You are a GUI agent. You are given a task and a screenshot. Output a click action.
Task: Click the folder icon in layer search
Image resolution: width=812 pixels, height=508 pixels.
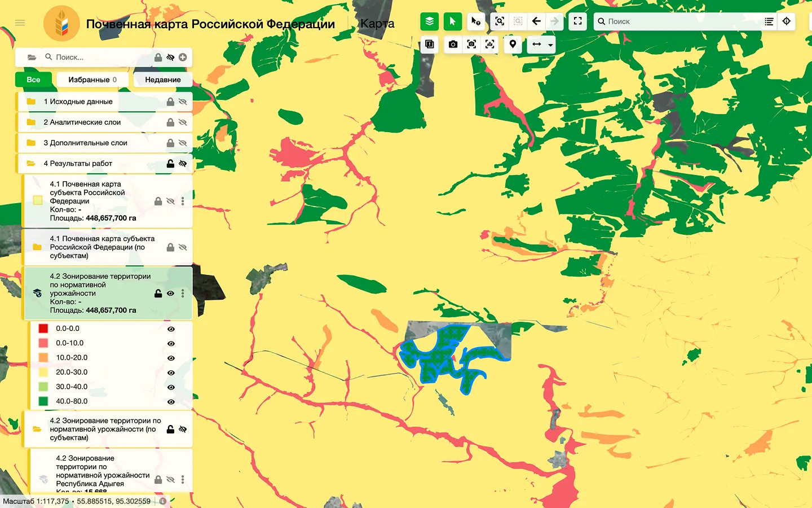pyautogui.click(x=32, y=57)
